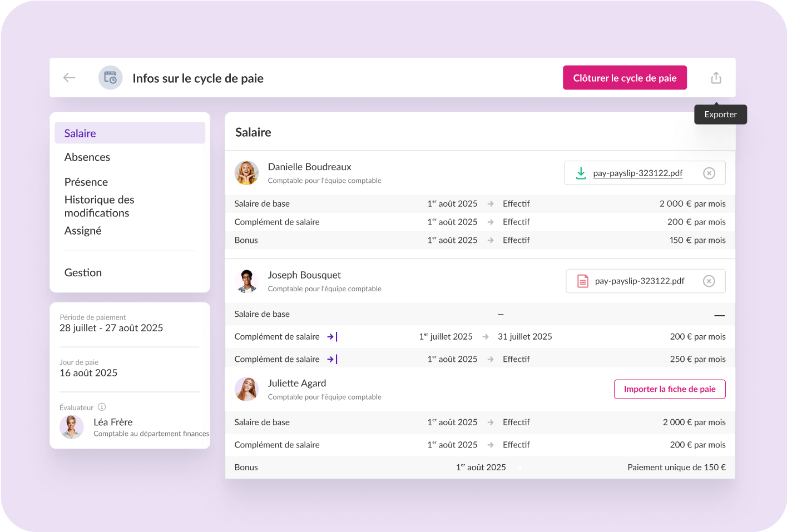Click the back arrow icon

click(x=70, y=78)
